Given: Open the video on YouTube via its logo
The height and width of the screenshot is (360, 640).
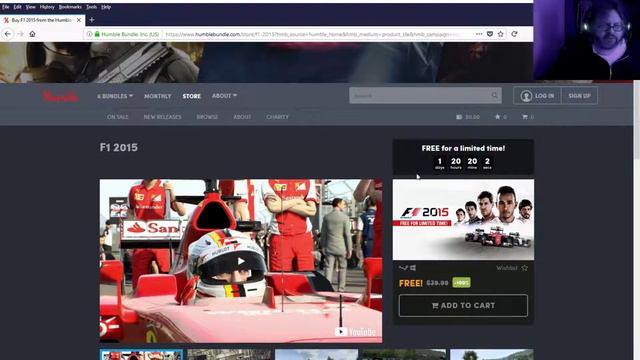Looking at the screenshot, I should point(355,332).
